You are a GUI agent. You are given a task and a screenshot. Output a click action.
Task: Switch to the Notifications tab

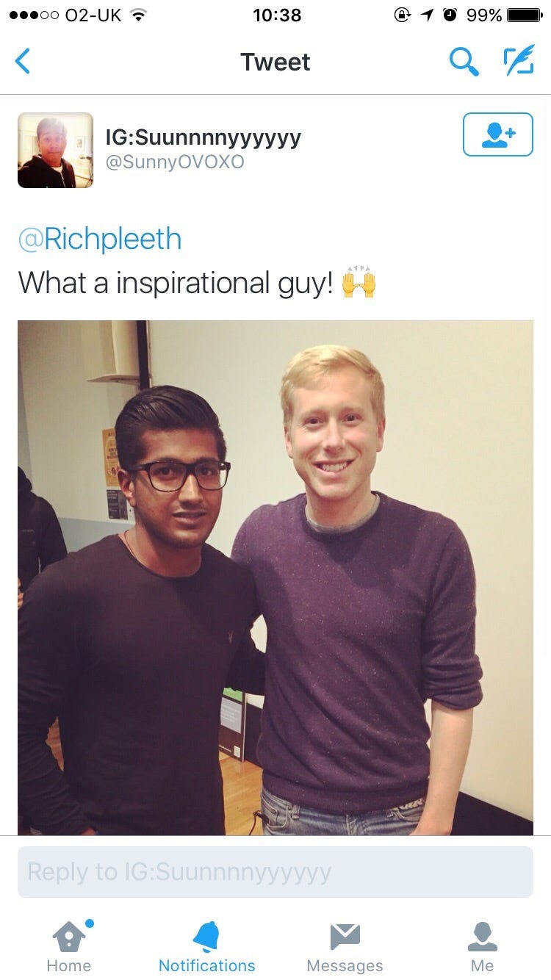207,945
